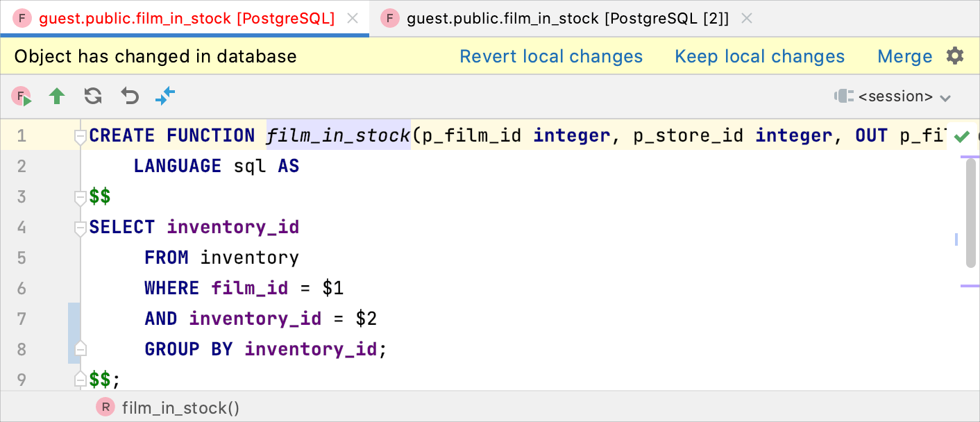Click Keep local changes
980x422 pixels.
(759, 56)
